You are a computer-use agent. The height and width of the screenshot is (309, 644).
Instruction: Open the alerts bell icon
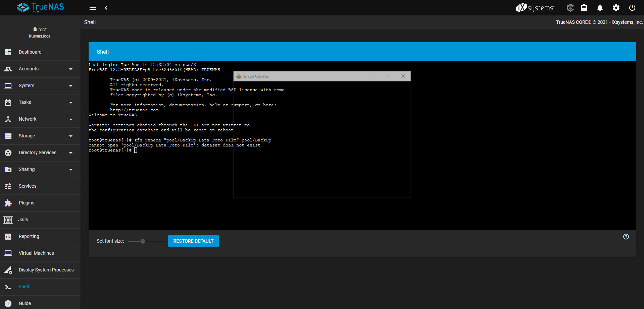(x=600, y=8)
